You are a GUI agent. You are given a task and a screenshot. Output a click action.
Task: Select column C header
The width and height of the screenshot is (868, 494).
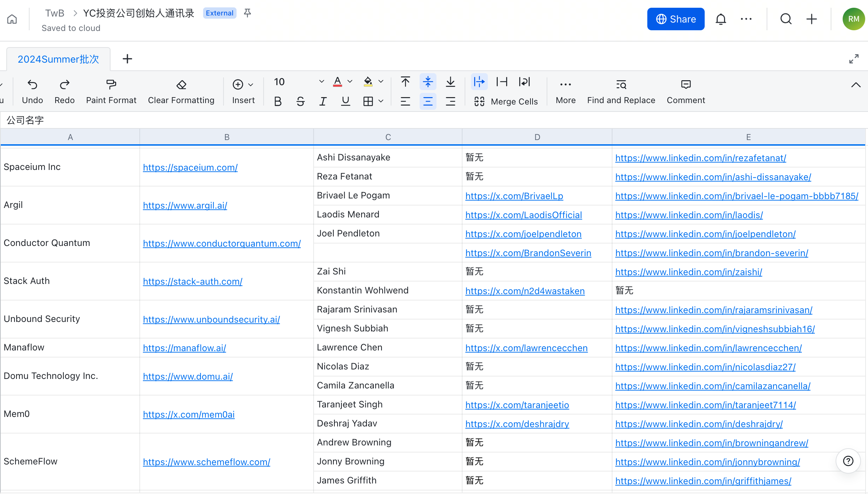coord(388,137)
